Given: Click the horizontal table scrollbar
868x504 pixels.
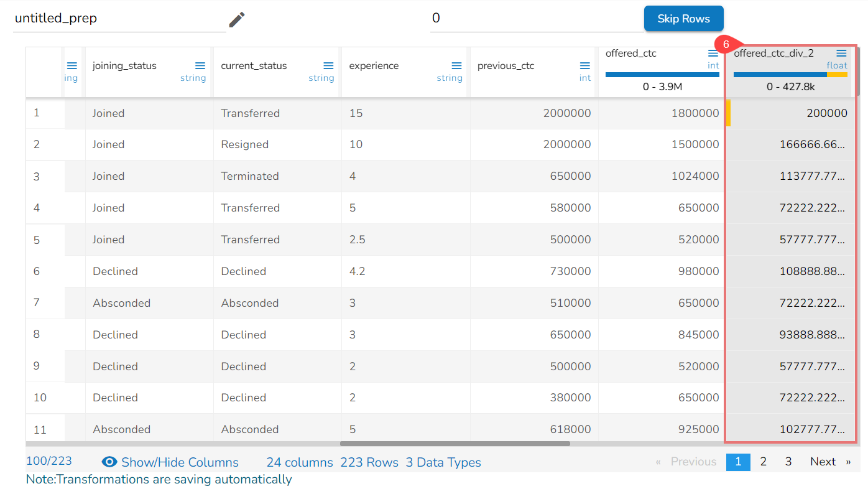Looking at the screenshot, I should [455, 444].
